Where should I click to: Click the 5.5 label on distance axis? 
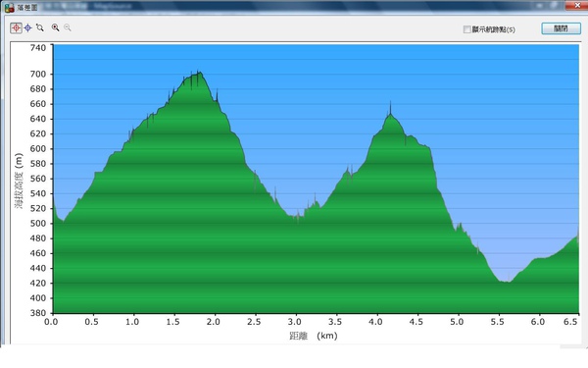tap(497, 322)
